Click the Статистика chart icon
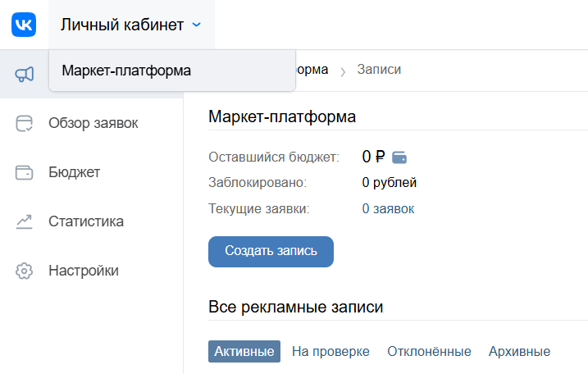The height and width of the screenshot is (374, 588). click(25, 221)
